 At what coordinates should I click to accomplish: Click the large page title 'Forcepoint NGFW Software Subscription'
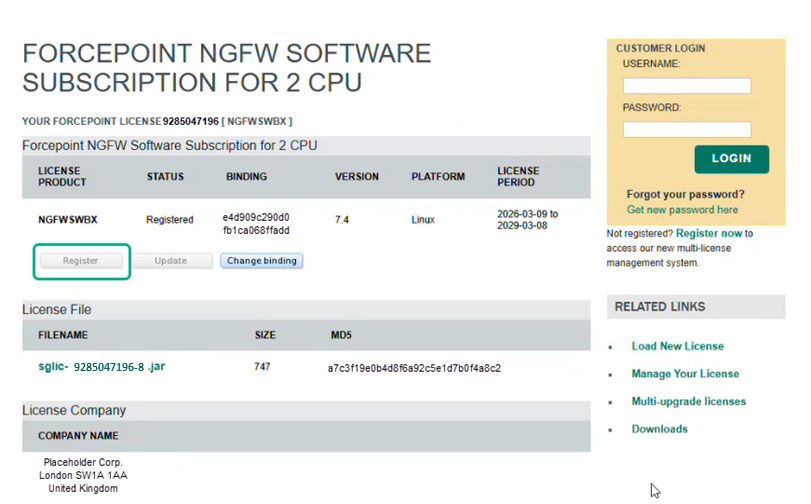point(227,68)
